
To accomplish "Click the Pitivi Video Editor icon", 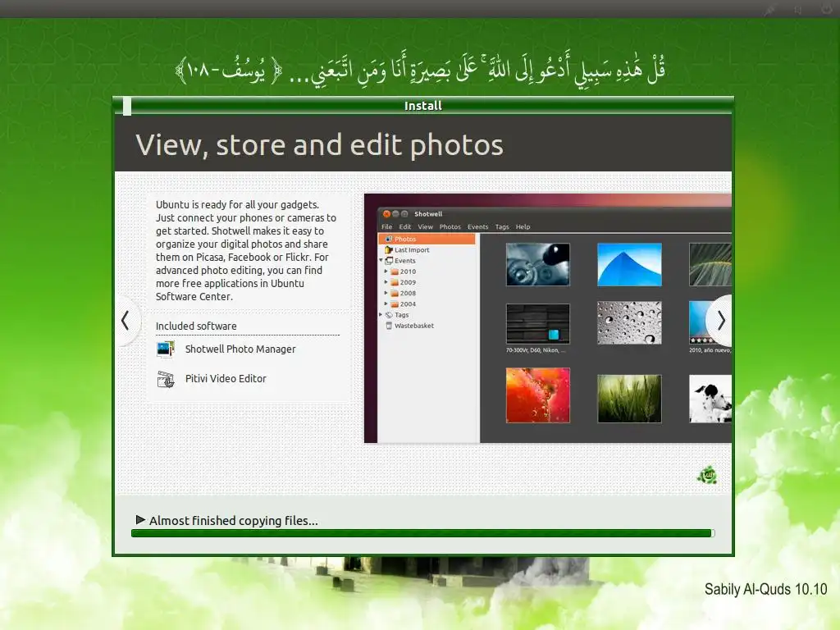I will pyautogui.click(x=166, y=379).
